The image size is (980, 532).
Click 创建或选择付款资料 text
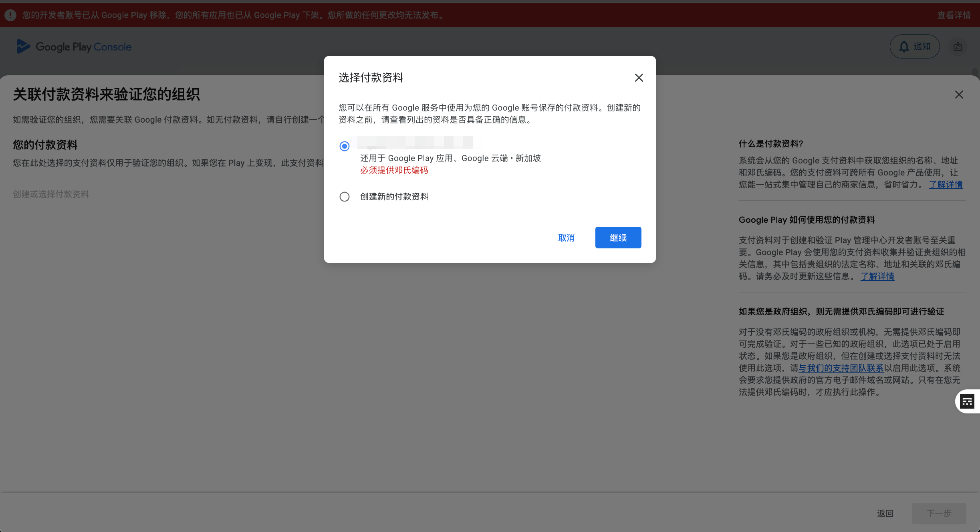click(51, 194)
